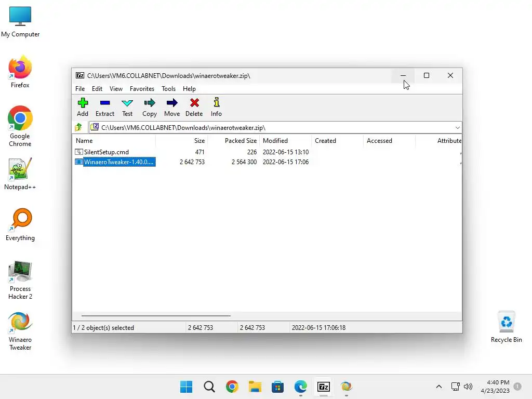Open the clock and date in tray
The height and width of the screenshot is (399, 532).
pyautogui.click(x=495, y=387)
